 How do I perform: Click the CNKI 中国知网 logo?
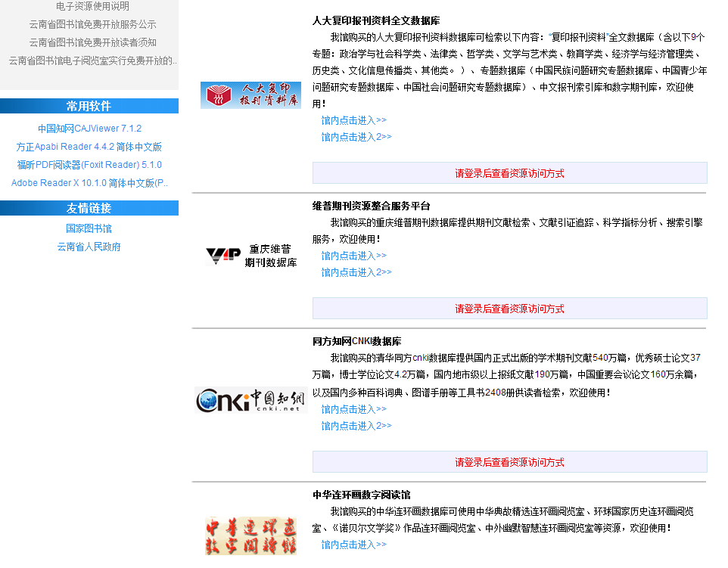[x=250, y=400]
